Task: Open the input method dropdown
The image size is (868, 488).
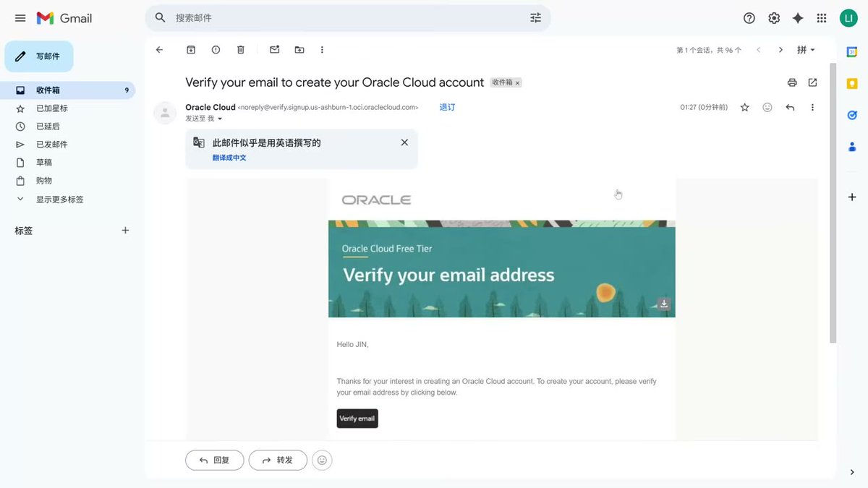Action: pos(806,50)
